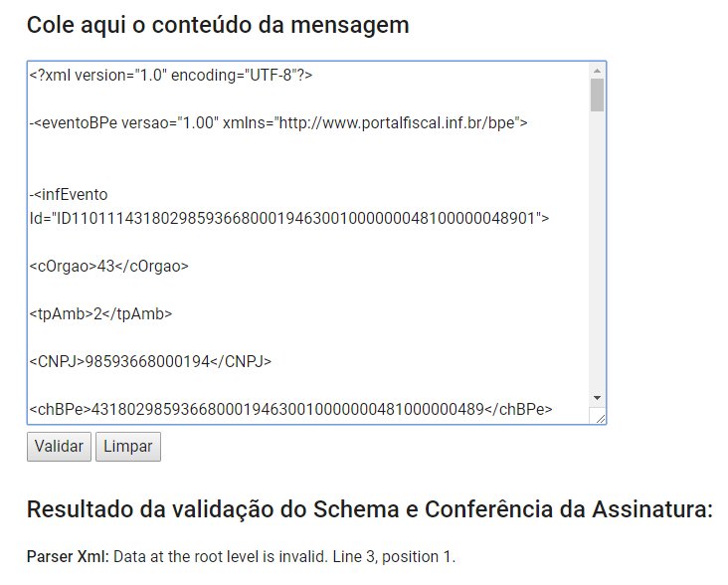Click the textarea scrollbar down arrow
The width and height of the screenshot is (728, 585).
tap(597, 398)
